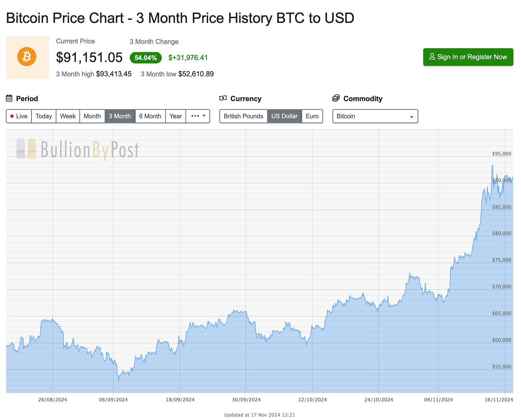
Task: Click the chart's highest price peak
Action: [492, 165]
